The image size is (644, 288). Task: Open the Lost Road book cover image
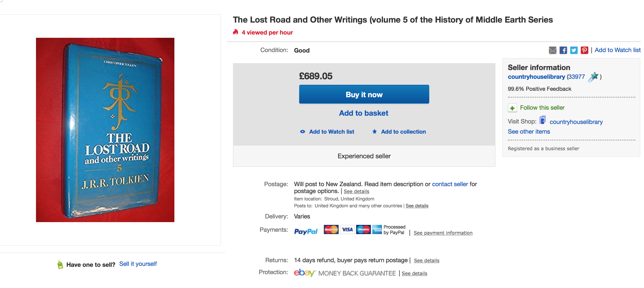point(105,130)
